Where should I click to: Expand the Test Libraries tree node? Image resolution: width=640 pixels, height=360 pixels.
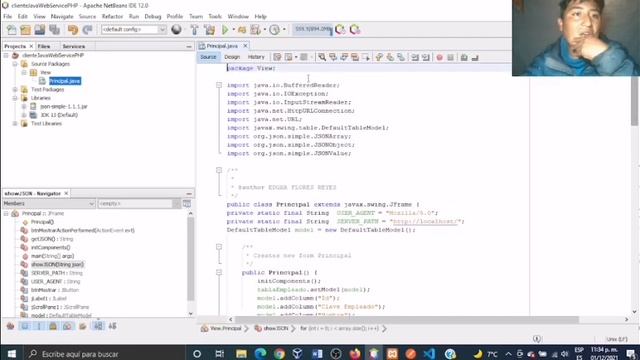point(15,123)
